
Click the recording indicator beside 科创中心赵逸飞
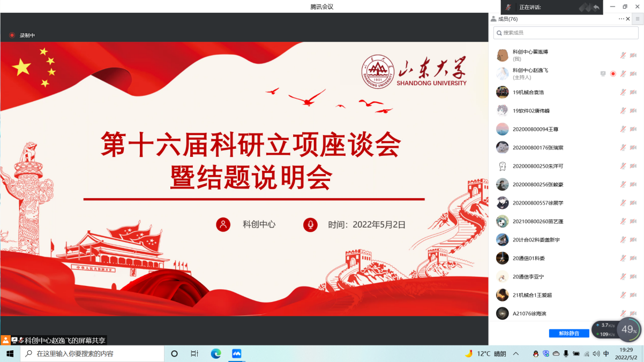pos(613,74)
